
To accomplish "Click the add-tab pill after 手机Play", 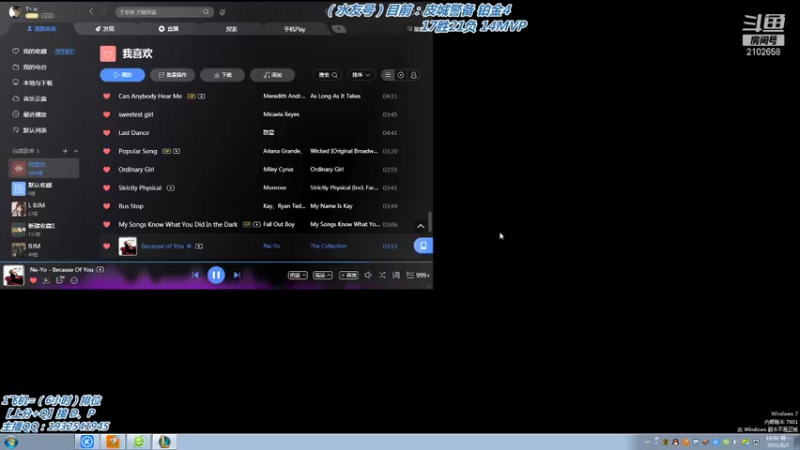I will coord(339,29).
